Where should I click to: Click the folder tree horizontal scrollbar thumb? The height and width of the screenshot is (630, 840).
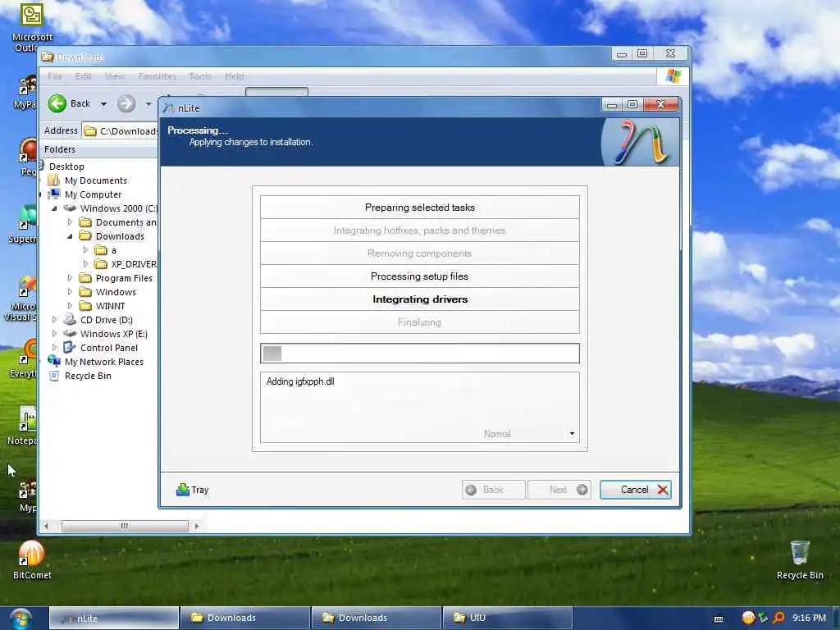pos(125,526)
